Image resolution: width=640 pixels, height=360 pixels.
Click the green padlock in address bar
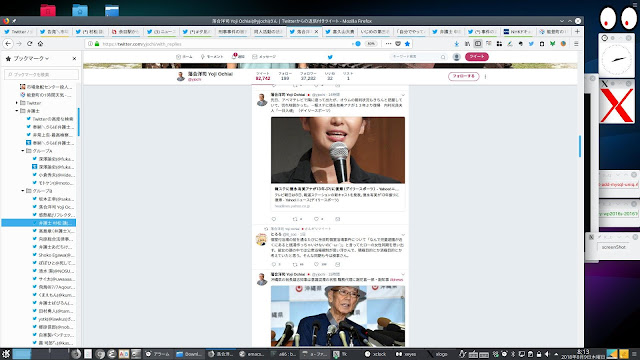(97, 44)
